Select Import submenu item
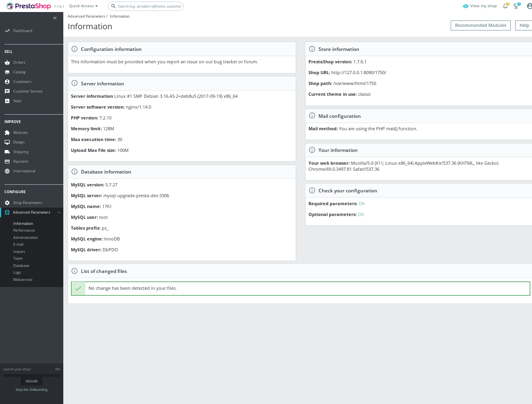This screenshot has width=532, height=404. 19,252
